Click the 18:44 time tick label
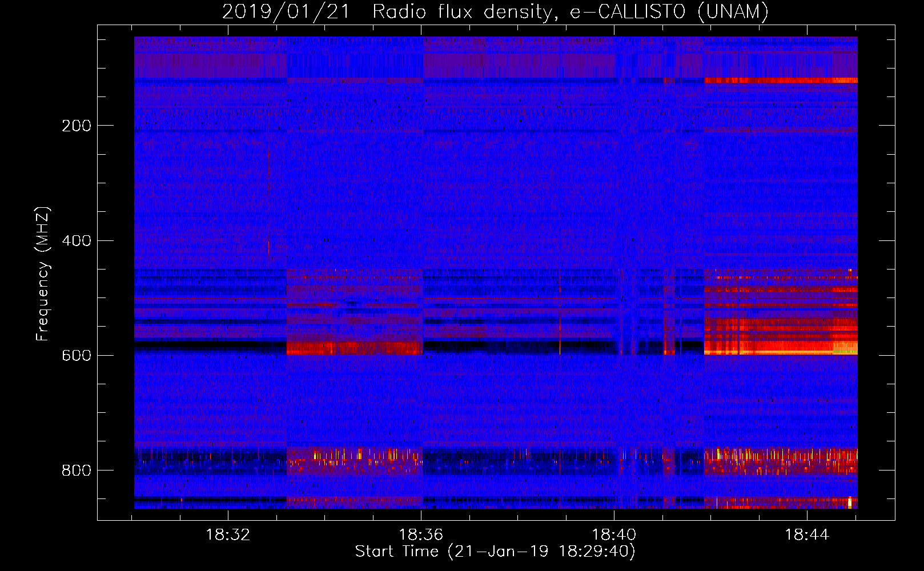Image resolution: width=924 pixels, height=571 pixels. tap(807, 535)
